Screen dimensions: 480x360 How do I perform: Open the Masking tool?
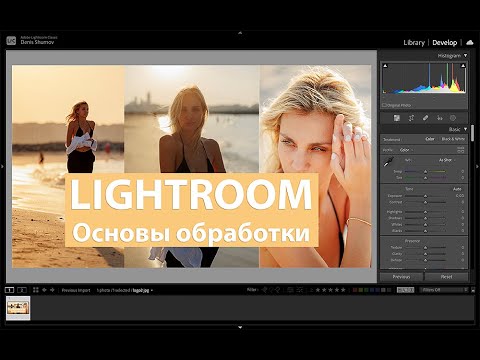click(453, 118)
